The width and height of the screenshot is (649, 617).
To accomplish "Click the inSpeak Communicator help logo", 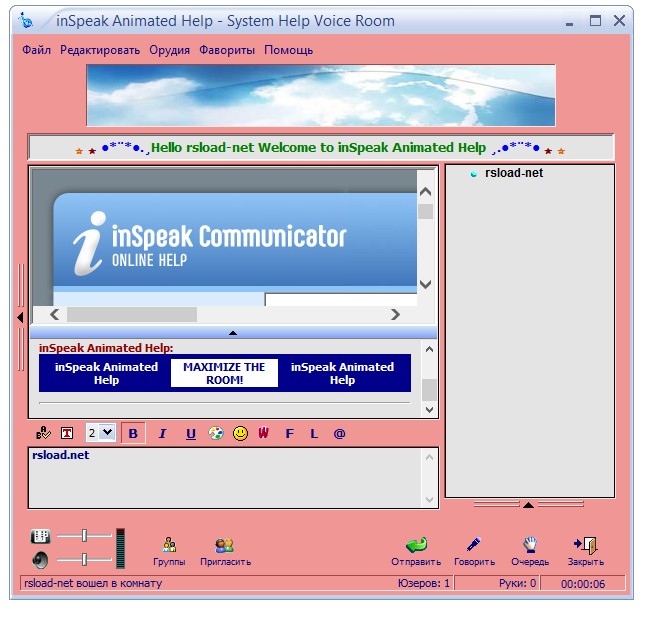I will pos(210,244).
